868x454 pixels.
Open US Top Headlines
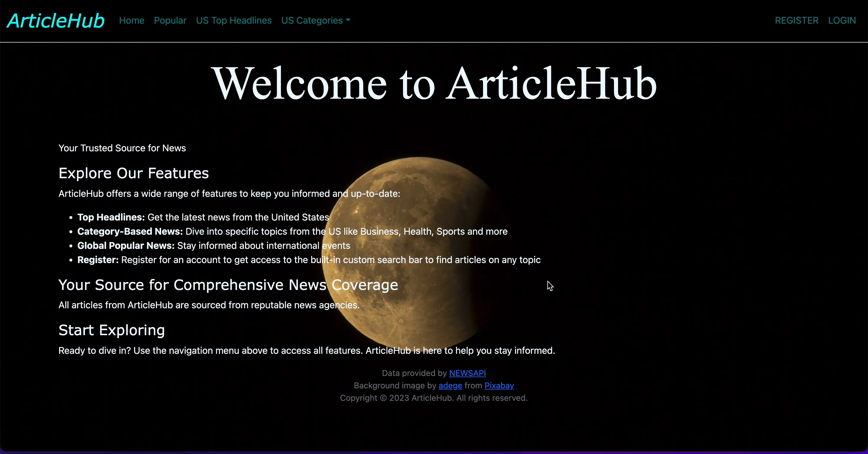234,21
